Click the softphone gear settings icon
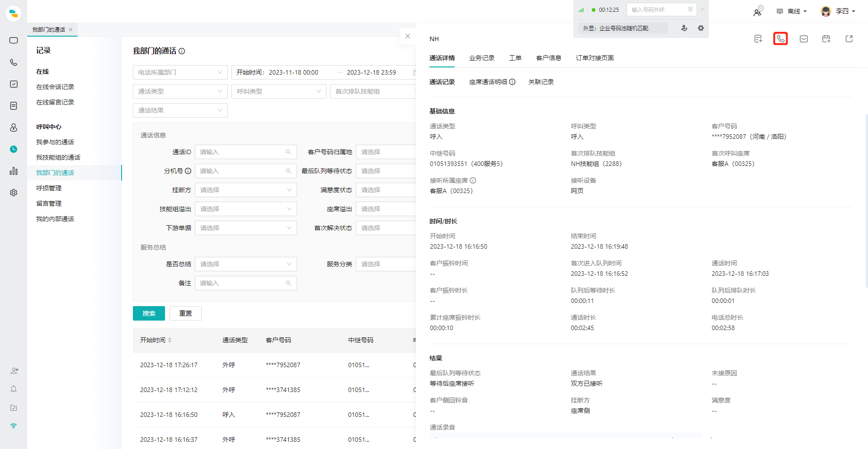The image size is (868, 449). [701, 28]
